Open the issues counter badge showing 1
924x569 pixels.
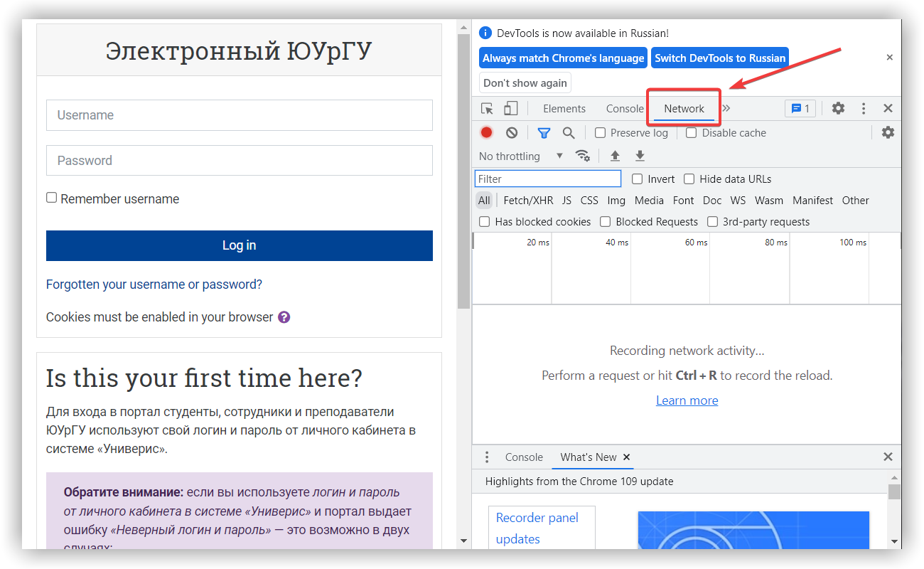tap(800, 108)
